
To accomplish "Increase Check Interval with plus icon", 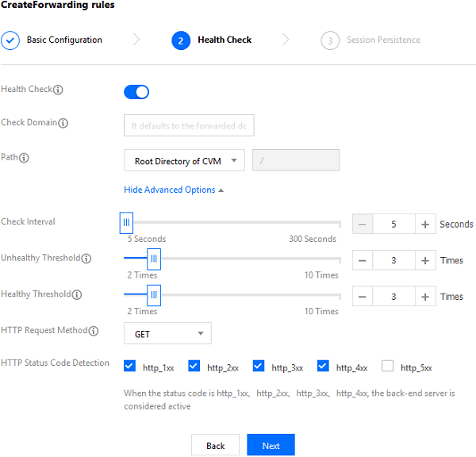I will tap(425, 225).
